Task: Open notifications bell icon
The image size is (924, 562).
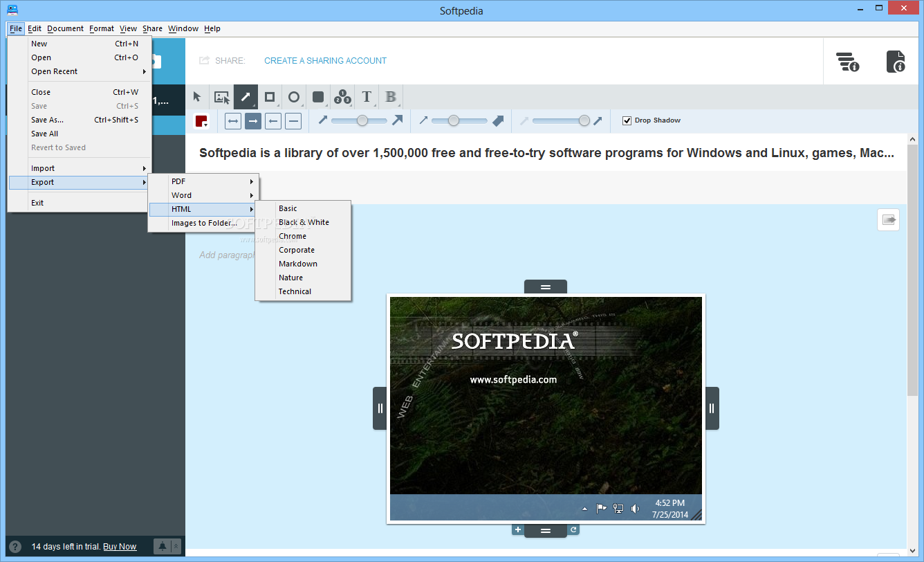Action: pos(162,546)
